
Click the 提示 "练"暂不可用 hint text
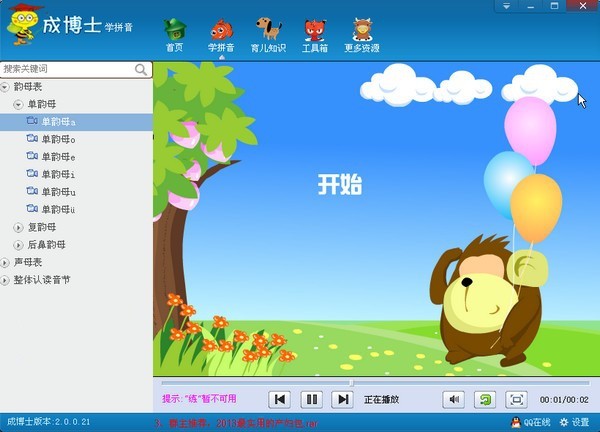point(199,399)
